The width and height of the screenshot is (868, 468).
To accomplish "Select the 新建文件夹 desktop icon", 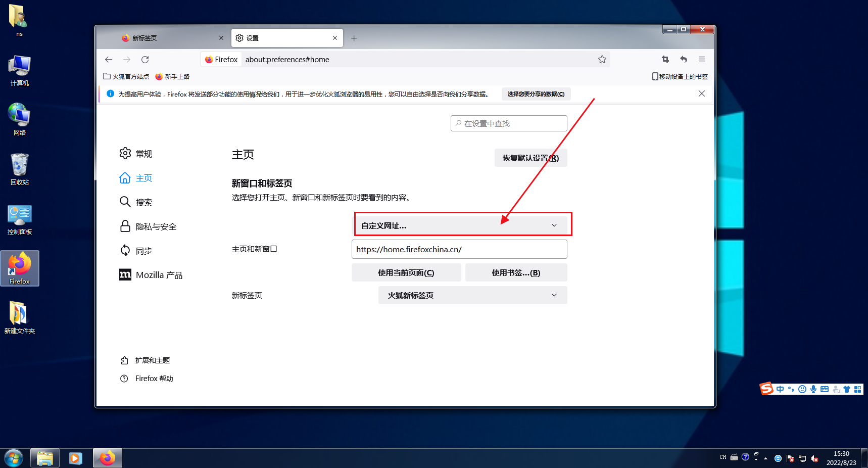I will coord(19,318).
